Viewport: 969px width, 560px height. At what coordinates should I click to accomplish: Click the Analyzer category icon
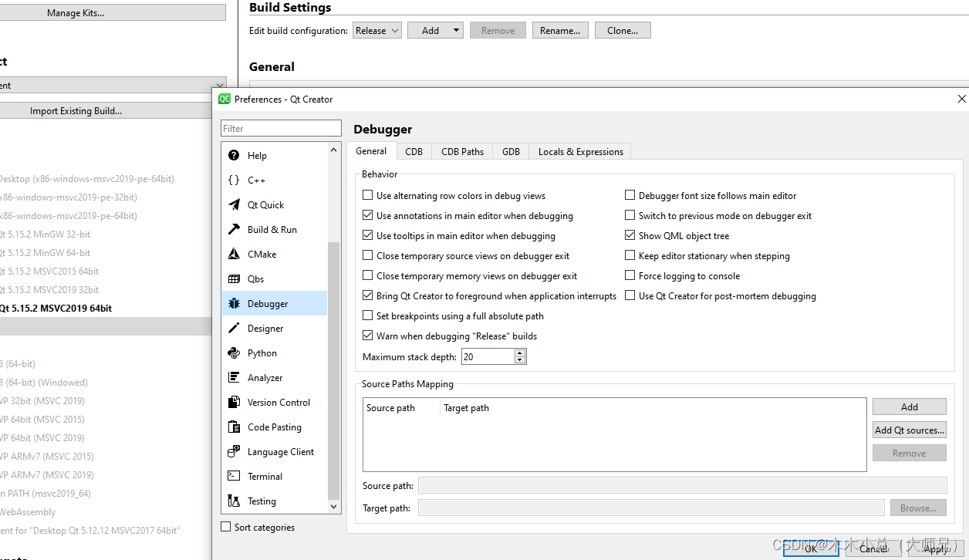tap(234, 377)
